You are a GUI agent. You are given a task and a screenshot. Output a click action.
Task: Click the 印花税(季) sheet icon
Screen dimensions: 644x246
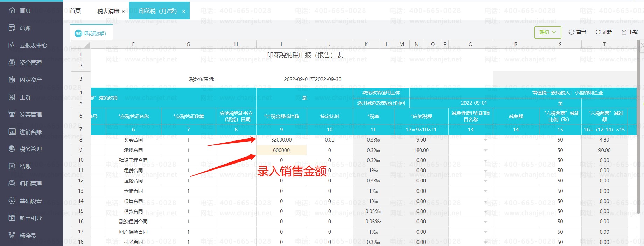click(78, 34)
